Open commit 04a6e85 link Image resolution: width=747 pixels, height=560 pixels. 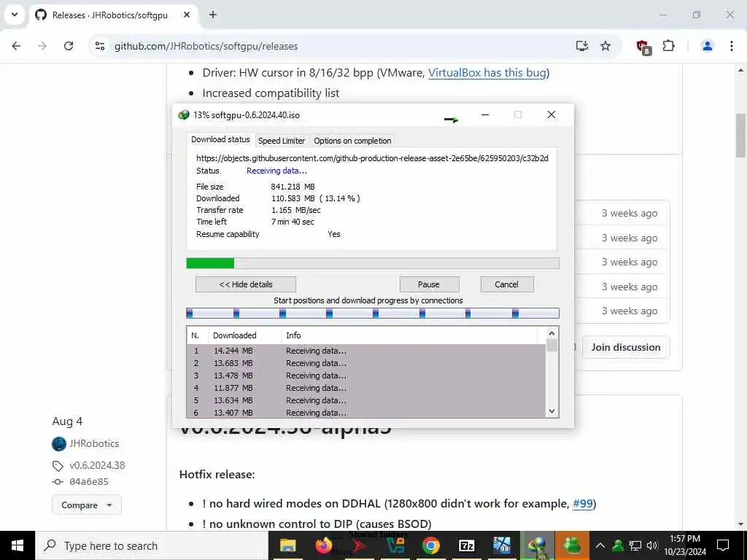[89, 481]
